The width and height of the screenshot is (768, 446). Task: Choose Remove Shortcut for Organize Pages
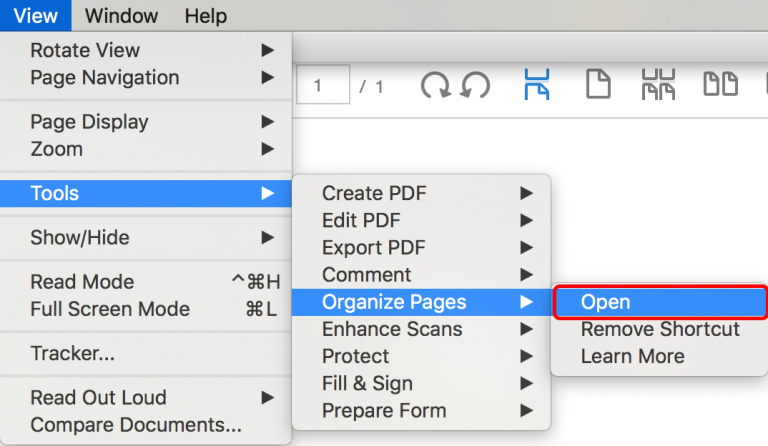click(660, 329)
